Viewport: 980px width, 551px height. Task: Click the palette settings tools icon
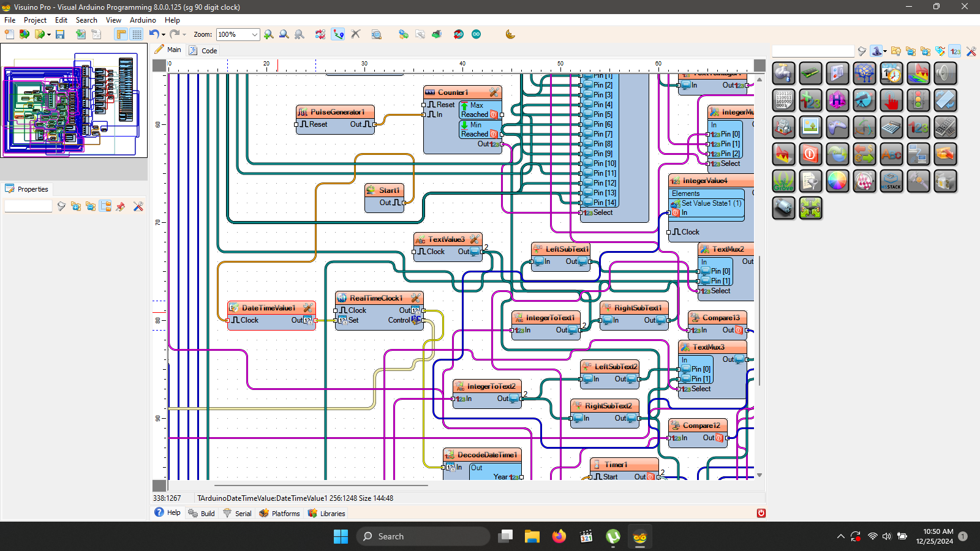971,51
